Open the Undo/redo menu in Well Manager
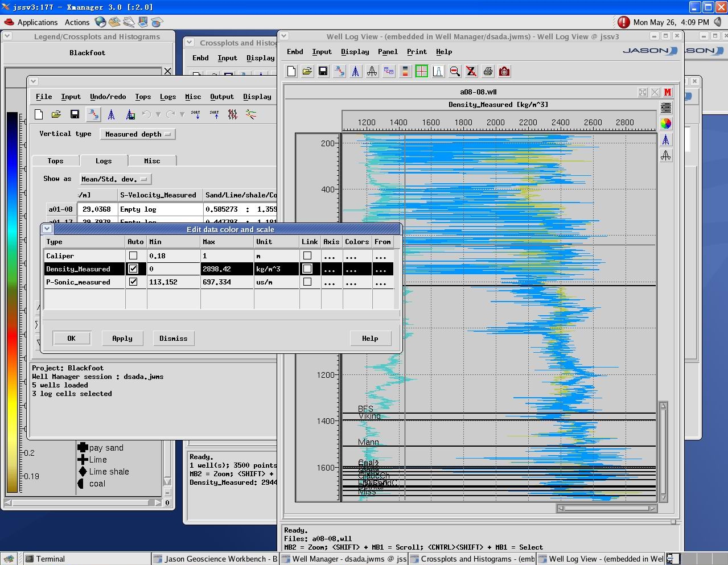Image resolution: width=728 pixels, height=565 pixels. (x=108, y=97)
